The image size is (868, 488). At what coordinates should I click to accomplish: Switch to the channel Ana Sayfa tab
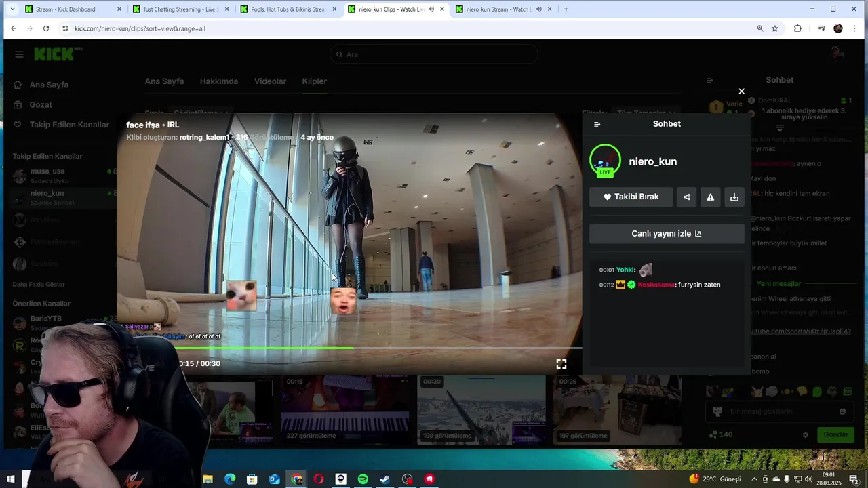pos(164,81)
